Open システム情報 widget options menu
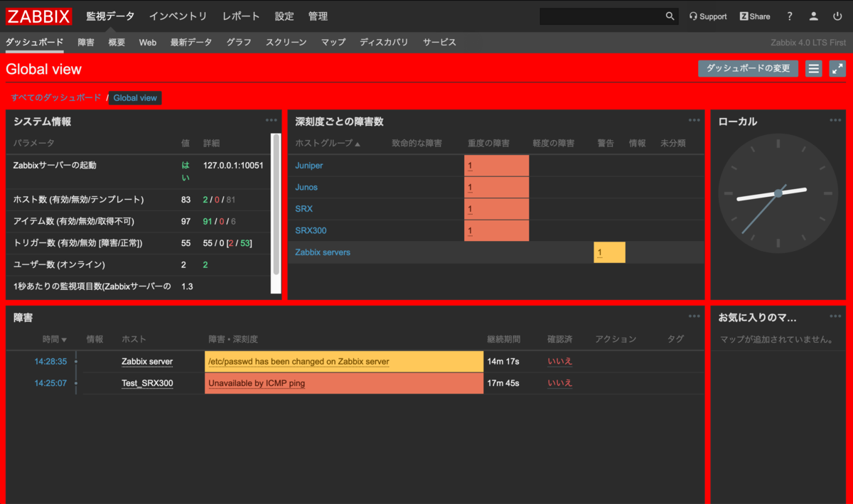Image resolution: width=853 pixels, height=504 pixels. (x=272, y=120)
